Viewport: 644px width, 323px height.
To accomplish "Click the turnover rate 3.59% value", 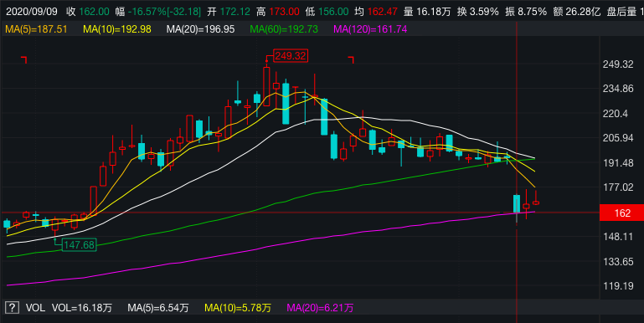I will (483, 12).
